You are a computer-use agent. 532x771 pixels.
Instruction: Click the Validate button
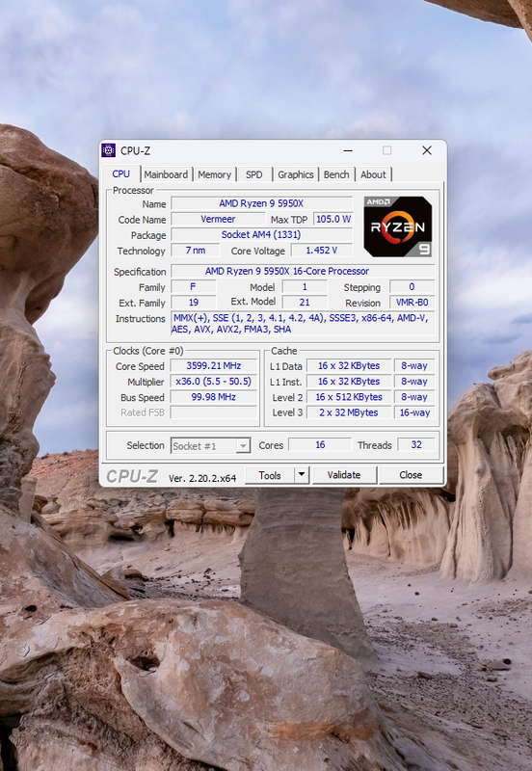pos(344,475)
